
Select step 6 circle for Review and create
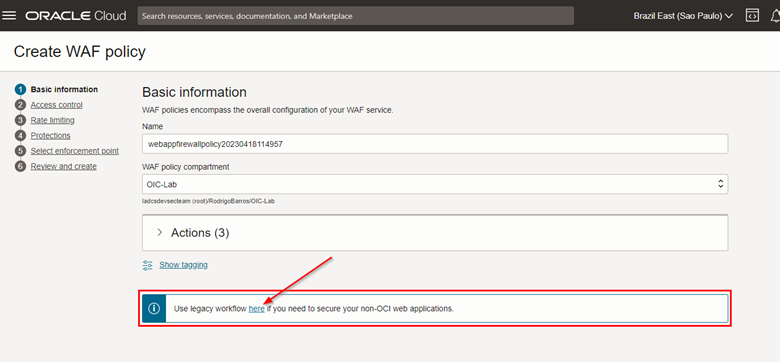pos(20,167)
